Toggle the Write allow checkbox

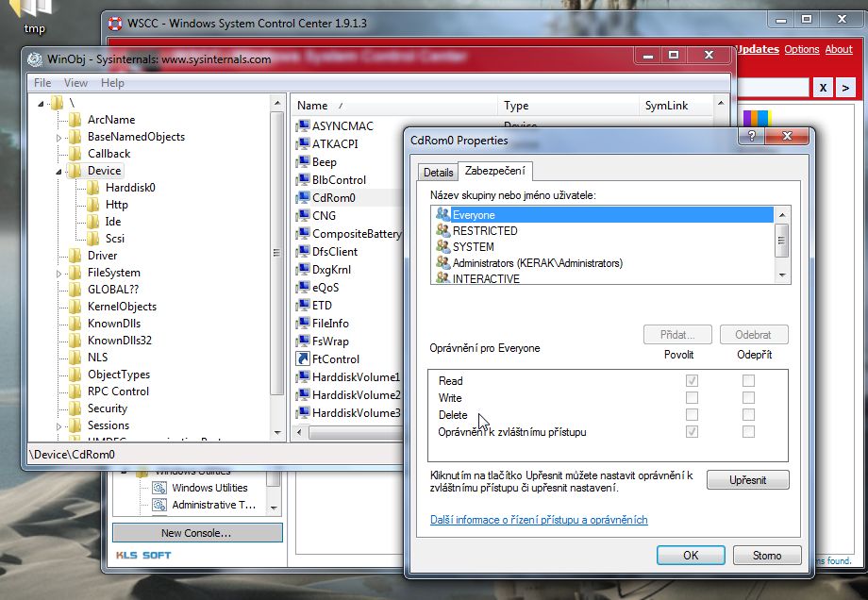[693, 398]
